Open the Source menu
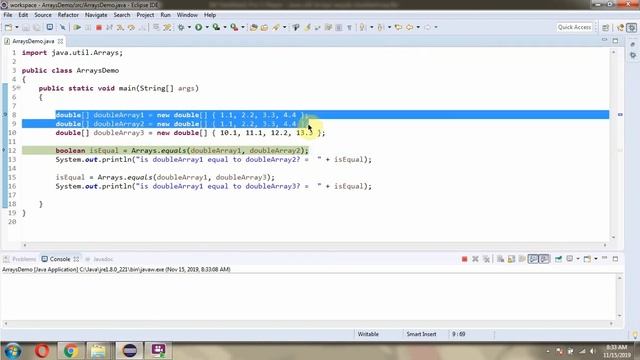The image size is (640, 360). [43, 15]
